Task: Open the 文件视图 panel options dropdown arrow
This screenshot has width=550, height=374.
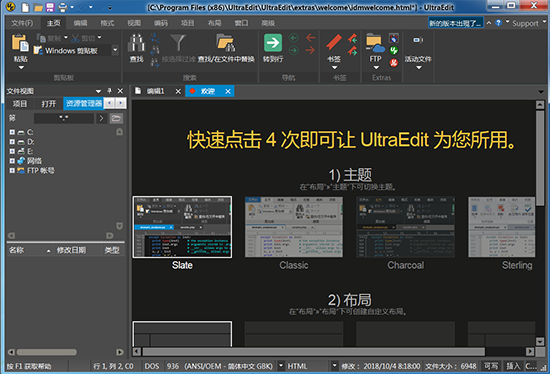Action: pos(98,91)
